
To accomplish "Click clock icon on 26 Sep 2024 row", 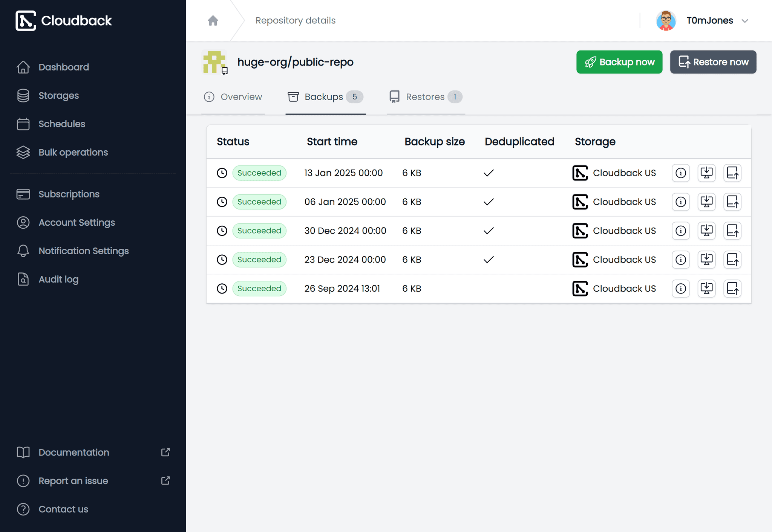I will (x=222, y=289).
